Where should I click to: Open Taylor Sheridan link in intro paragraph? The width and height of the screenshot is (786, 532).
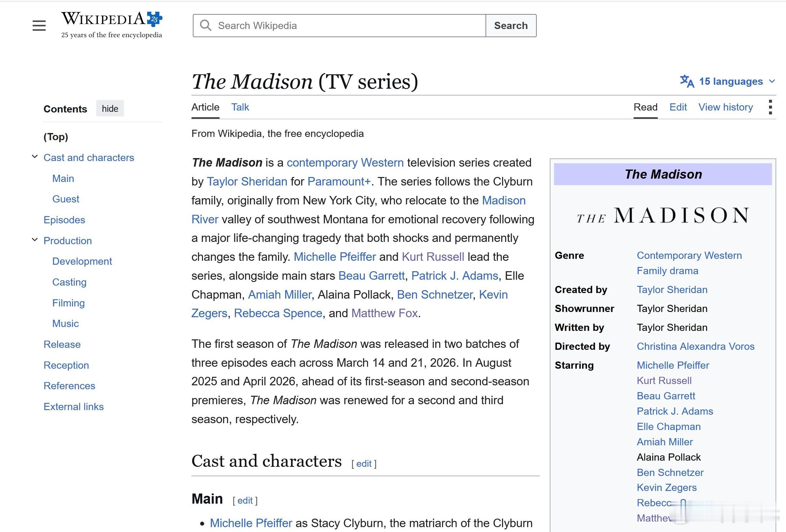[247, 182]
